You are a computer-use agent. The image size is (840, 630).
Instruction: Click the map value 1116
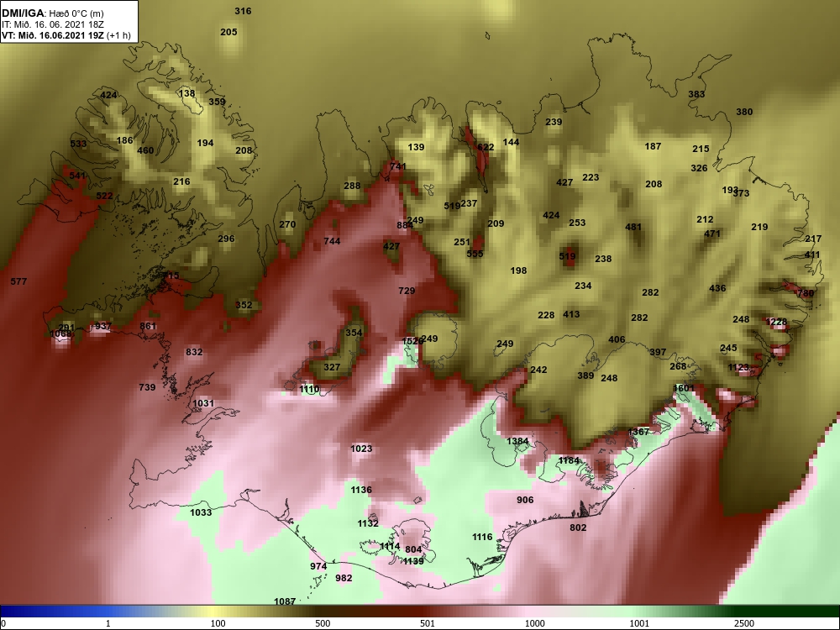pos(483,537)
